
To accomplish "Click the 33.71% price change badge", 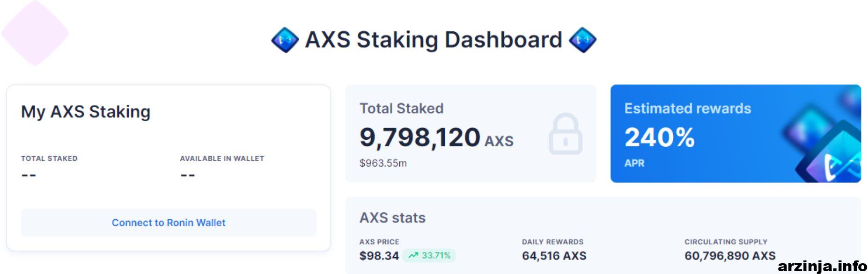I will click(x=429, y=255).
